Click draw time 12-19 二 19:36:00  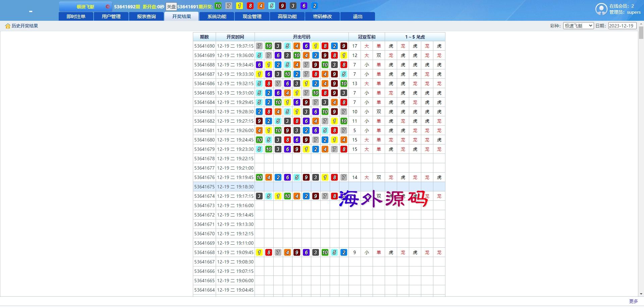point(235,55)
